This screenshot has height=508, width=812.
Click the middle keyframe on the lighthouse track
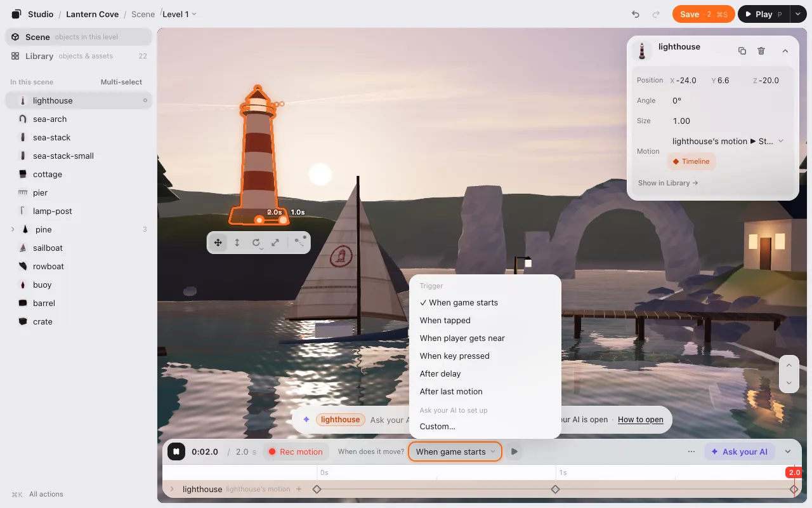[555, 489]
